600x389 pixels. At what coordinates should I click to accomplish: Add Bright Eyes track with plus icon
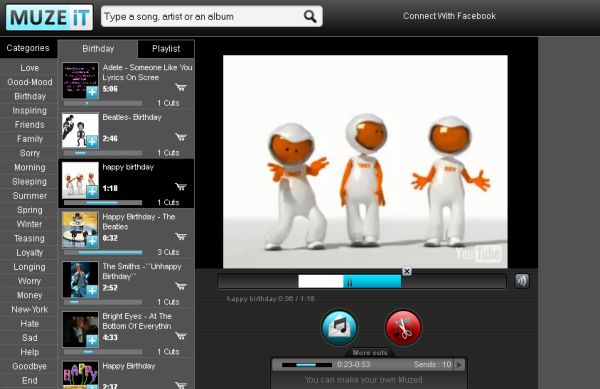coord(92,341)
